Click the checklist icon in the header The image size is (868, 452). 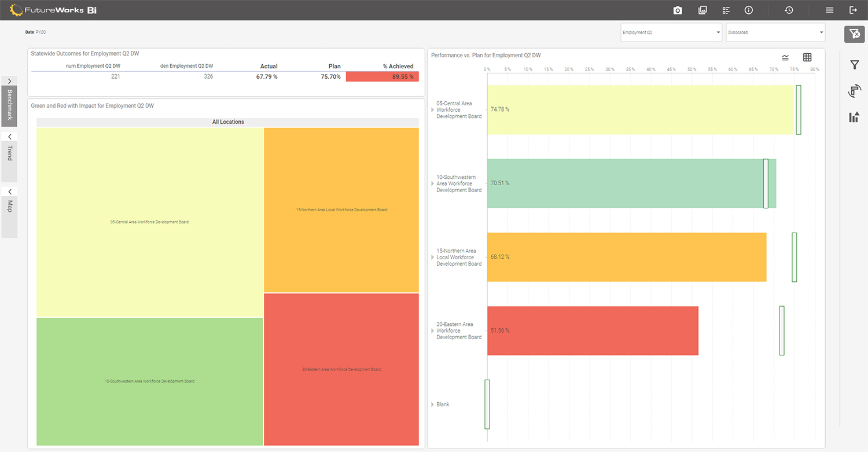(x=726, y=10)
